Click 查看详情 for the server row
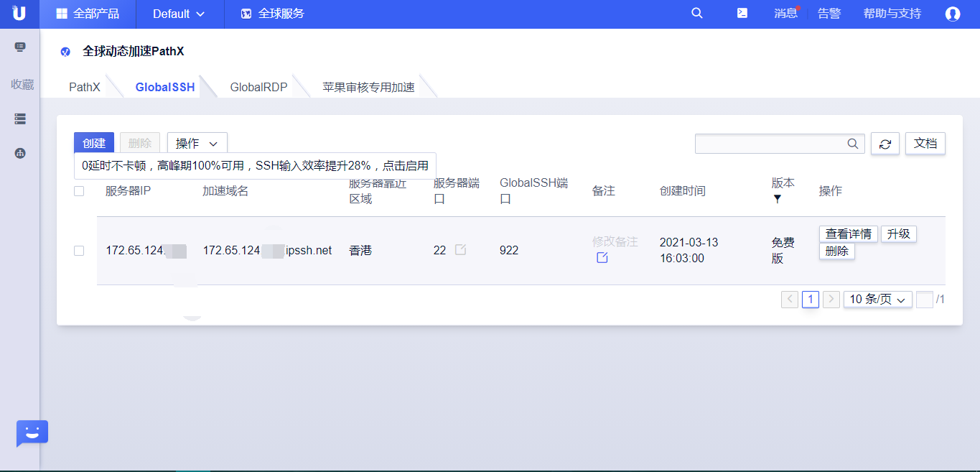This screenshot has height=472, width=980. click(x=848, y=234)
